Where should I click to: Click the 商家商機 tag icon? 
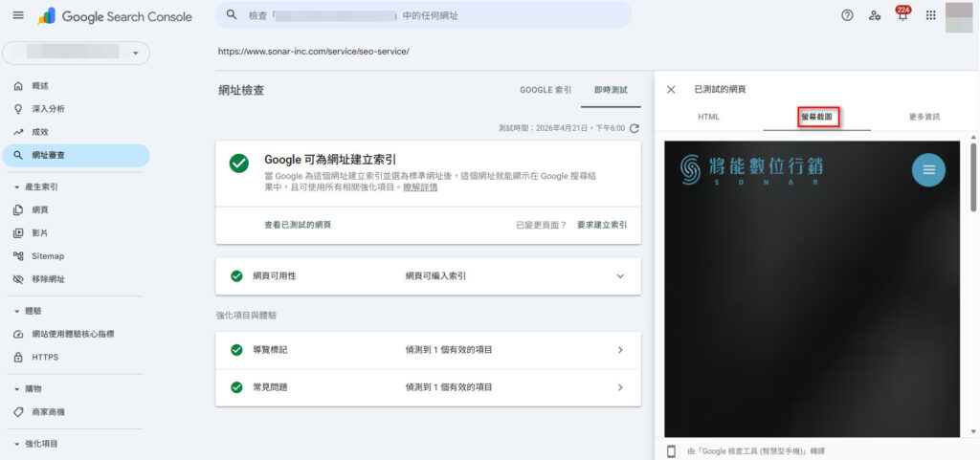[18, 412]
